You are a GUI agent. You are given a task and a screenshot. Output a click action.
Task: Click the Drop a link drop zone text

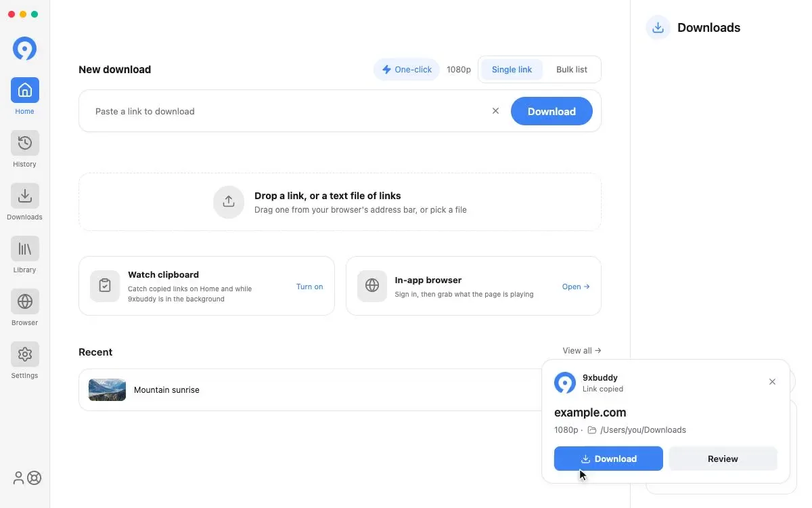[328, 196]
